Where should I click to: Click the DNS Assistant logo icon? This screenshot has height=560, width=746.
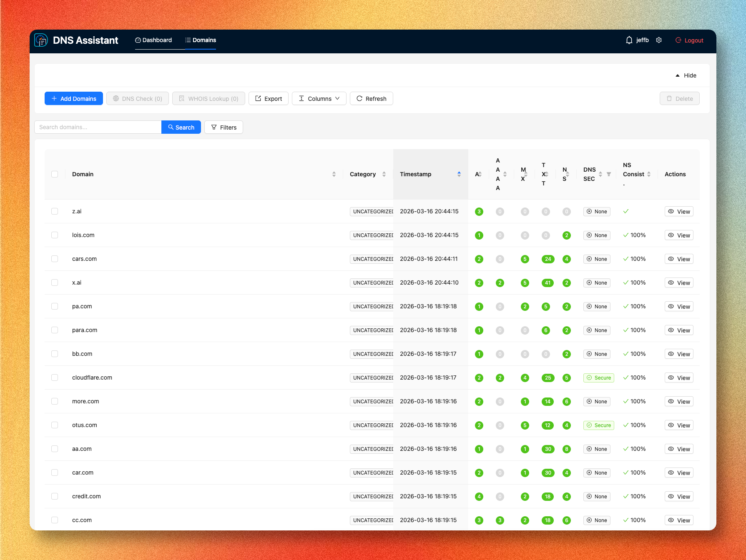pos(41,40)
